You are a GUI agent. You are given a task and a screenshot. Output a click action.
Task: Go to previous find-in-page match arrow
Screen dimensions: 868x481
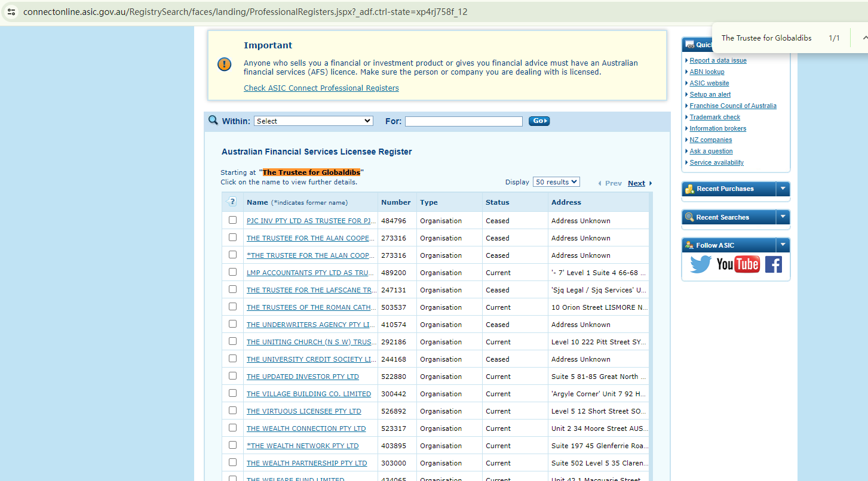[864, 38]
